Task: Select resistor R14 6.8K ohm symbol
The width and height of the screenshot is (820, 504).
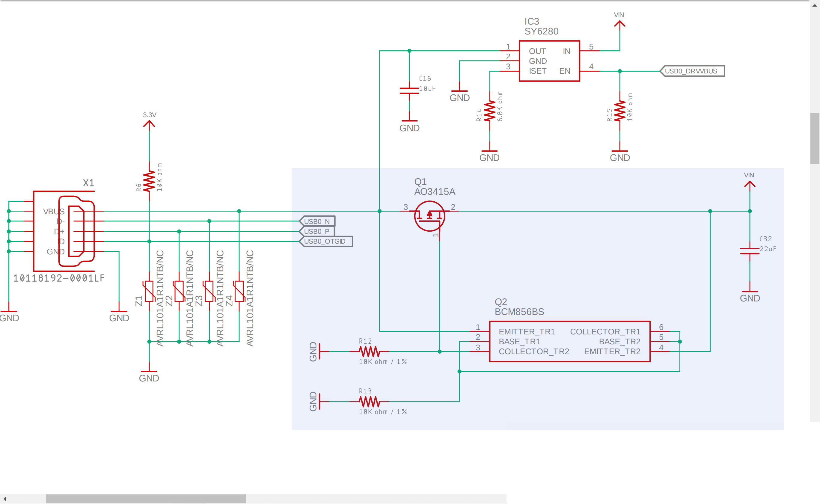Action: coord(490,111)
